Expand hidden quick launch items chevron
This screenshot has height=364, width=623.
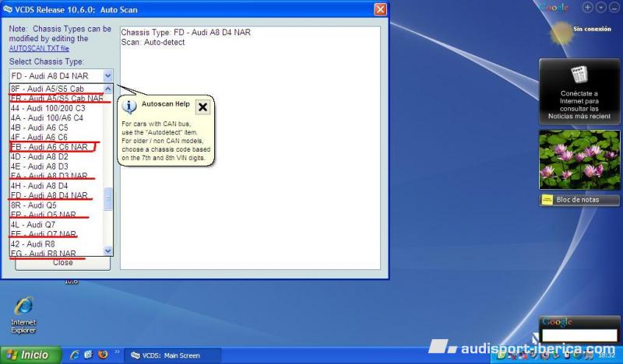117,352
